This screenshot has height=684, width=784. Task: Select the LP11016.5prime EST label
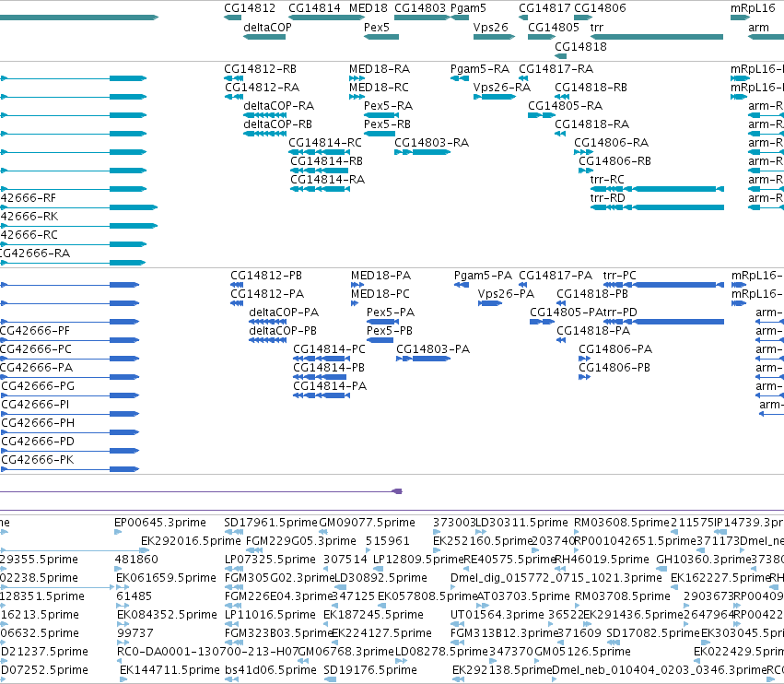[271, 615]
